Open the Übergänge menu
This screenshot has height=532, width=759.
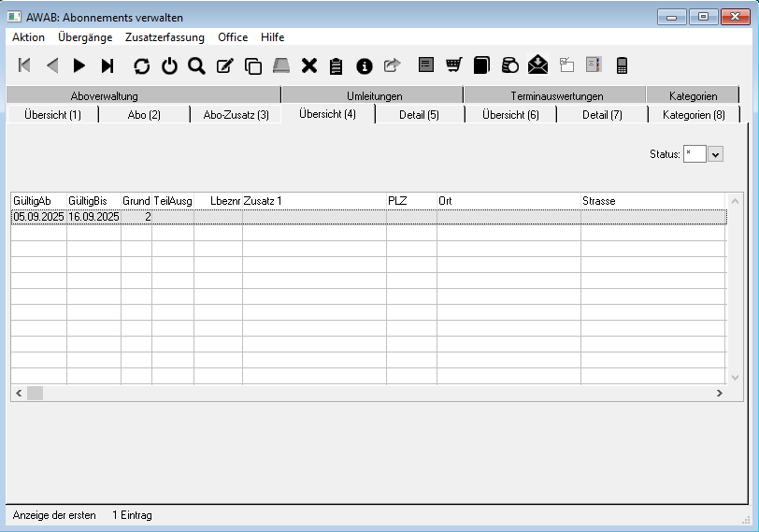85,37
